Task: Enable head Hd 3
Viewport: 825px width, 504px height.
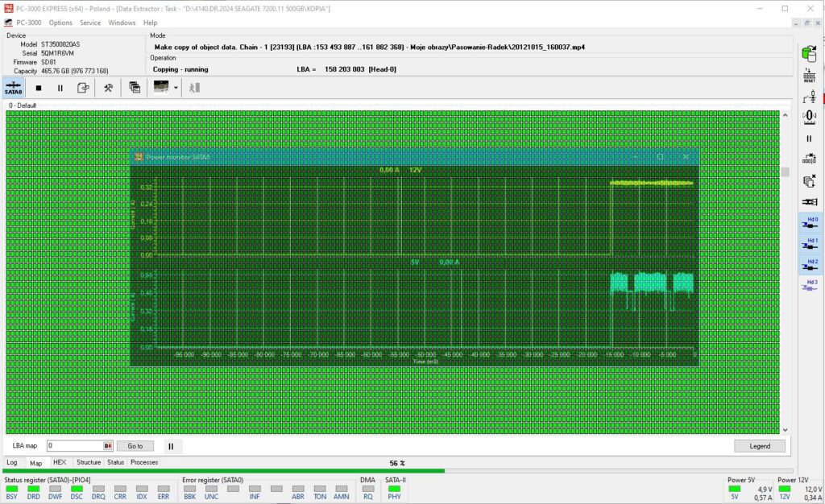Action: pyautogui.click(x=810, y=285)
